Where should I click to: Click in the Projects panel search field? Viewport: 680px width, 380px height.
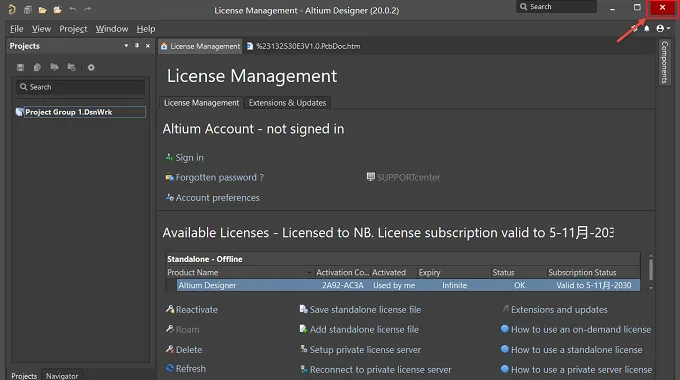(x=81, y=87)
